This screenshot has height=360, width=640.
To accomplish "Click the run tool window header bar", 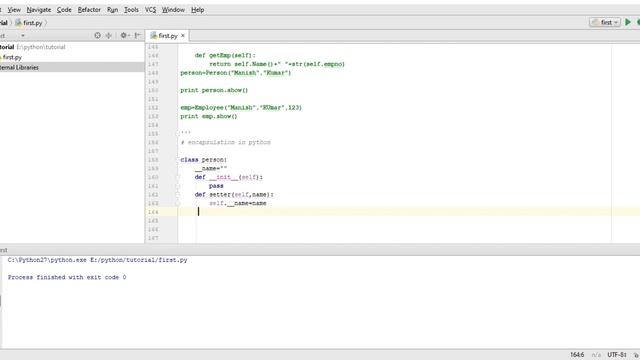I will point(320,250).
